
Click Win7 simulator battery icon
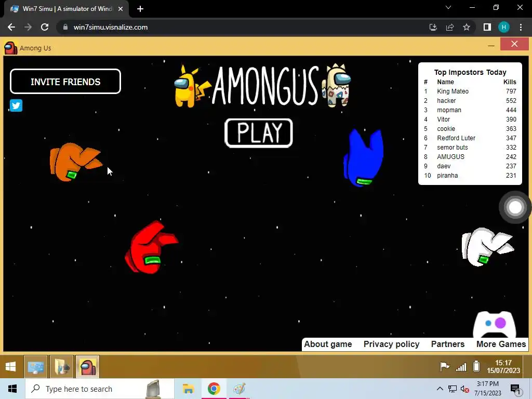coord(476,366)
